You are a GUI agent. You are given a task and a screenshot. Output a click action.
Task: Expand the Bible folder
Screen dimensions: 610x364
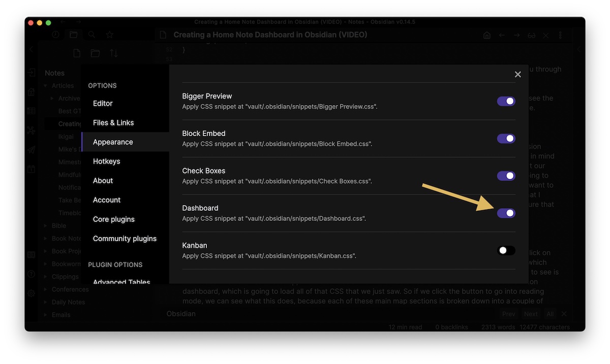point(46,226)
